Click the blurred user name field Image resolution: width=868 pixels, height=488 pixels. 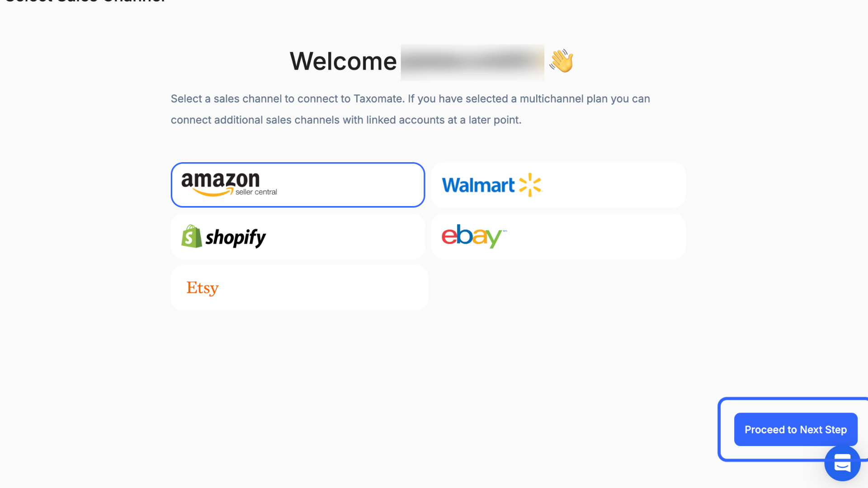(472, 62)
